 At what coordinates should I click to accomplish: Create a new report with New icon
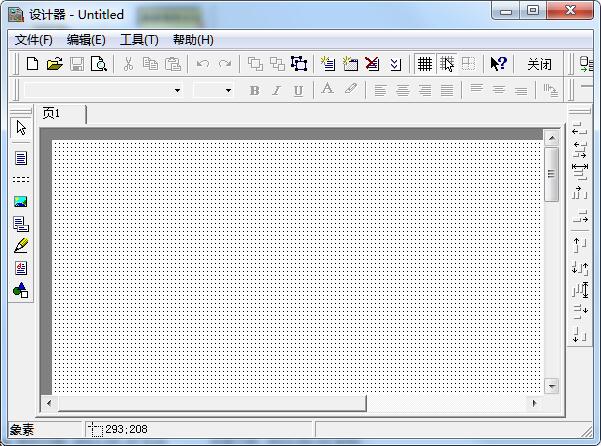[32, 64]
